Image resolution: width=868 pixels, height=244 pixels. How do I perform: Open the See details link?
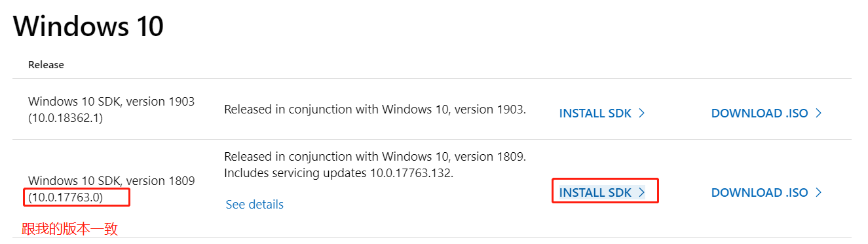coord(254,205)
